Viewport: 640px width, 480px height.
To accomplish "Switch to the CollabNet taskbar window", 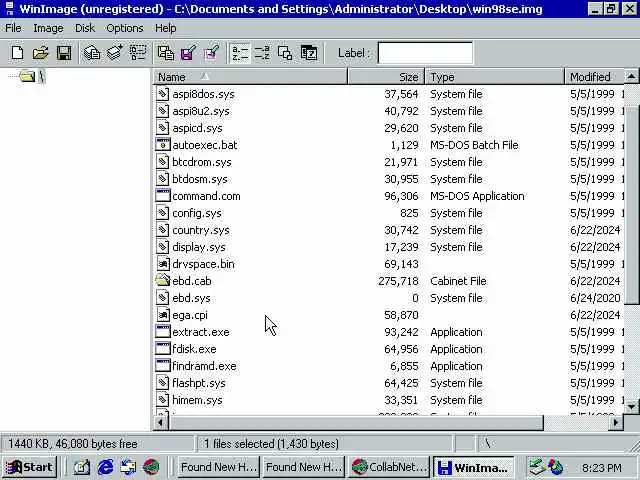I will point(389,467).
